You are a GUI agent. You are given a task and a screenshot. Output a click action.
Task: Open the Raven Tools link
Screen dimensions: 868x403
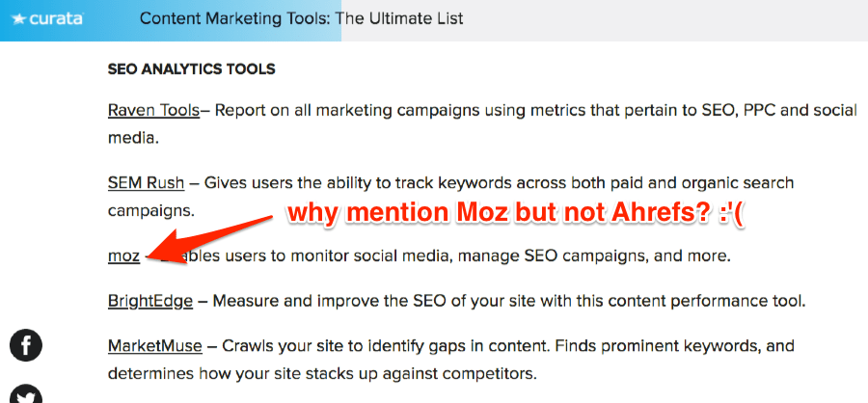click(x=153, y=111)
